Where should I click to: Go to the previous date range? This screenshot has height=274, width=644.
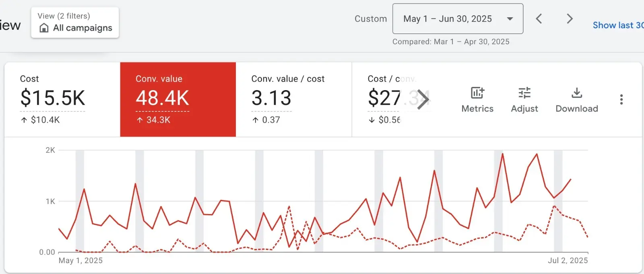[x=539, y=19]
